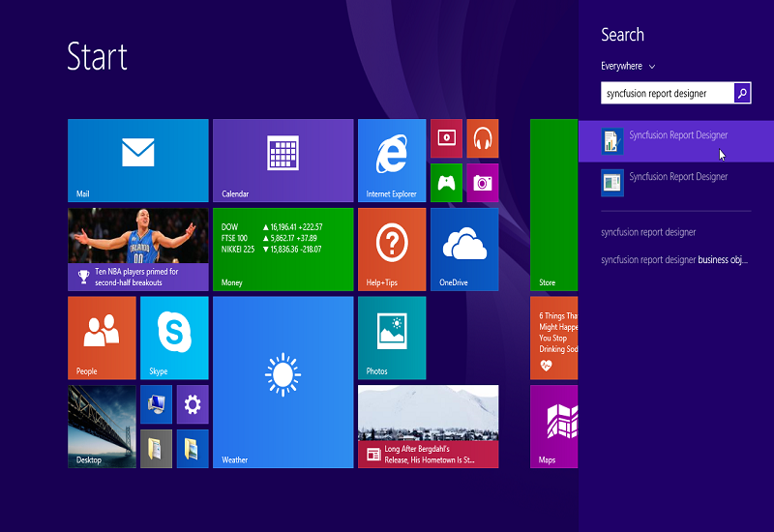Open the Music headphones tile
774x532 pixels.
point(482,139)
